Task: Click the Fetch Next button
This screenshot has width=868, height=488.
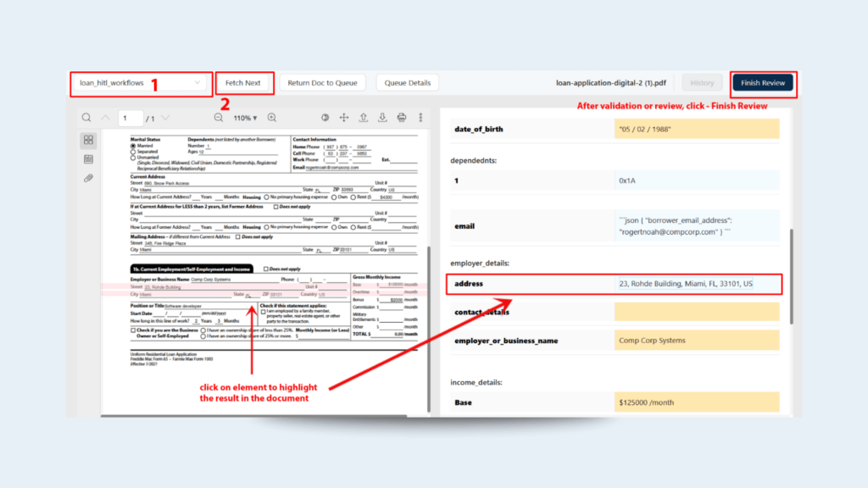Action: pyautogui.click(x=243, y=83)
